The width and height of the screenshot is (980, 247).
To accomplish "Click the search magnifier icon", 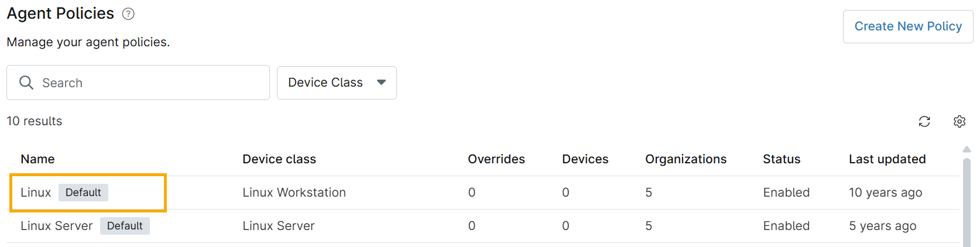I will pos(26,83).
